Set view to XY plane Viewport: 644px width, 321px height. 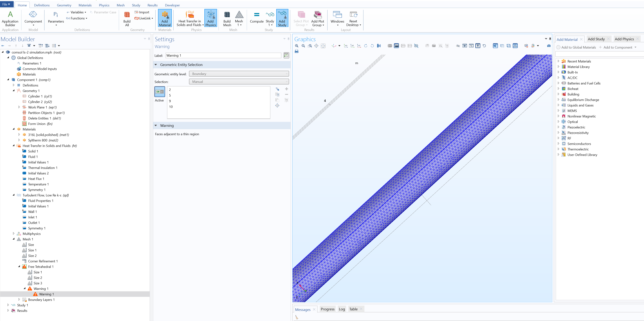point(346,46)
